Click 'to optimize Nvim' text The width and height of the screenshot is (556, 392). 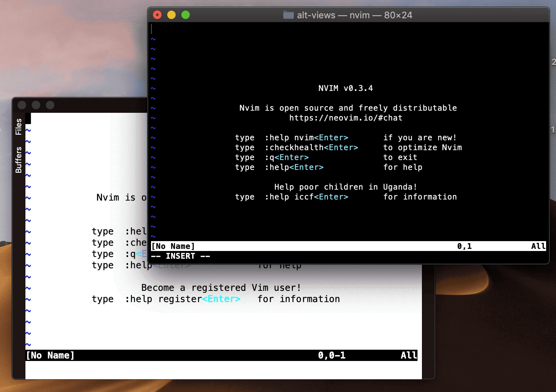pyautogui.click(x=423, y=147)
